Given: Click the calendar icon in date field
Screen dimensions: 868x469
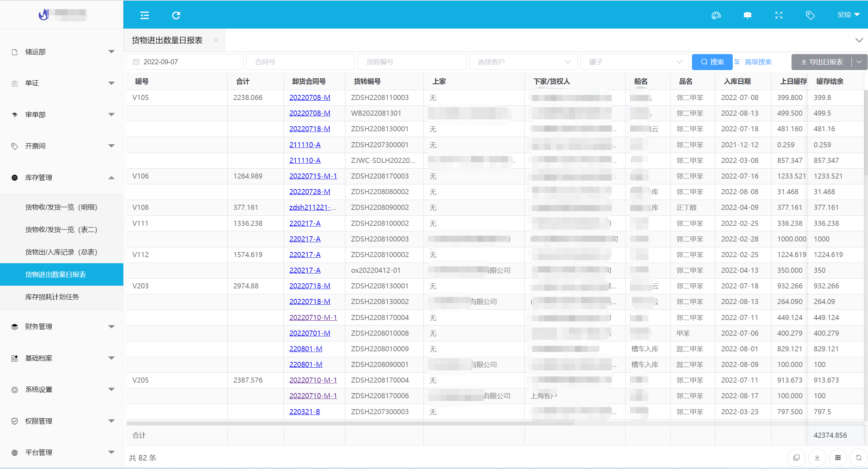Looking at the screenshot, I should coord(136,62).
